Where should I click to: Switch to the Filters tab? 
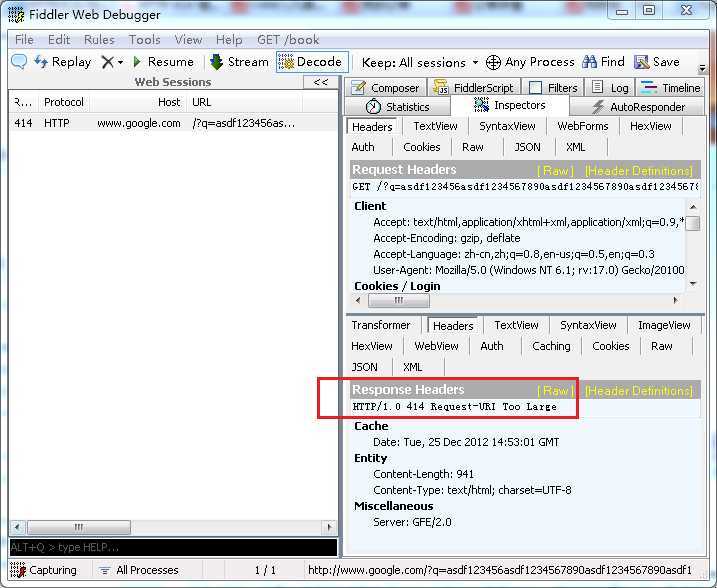[x=553, y=88]
